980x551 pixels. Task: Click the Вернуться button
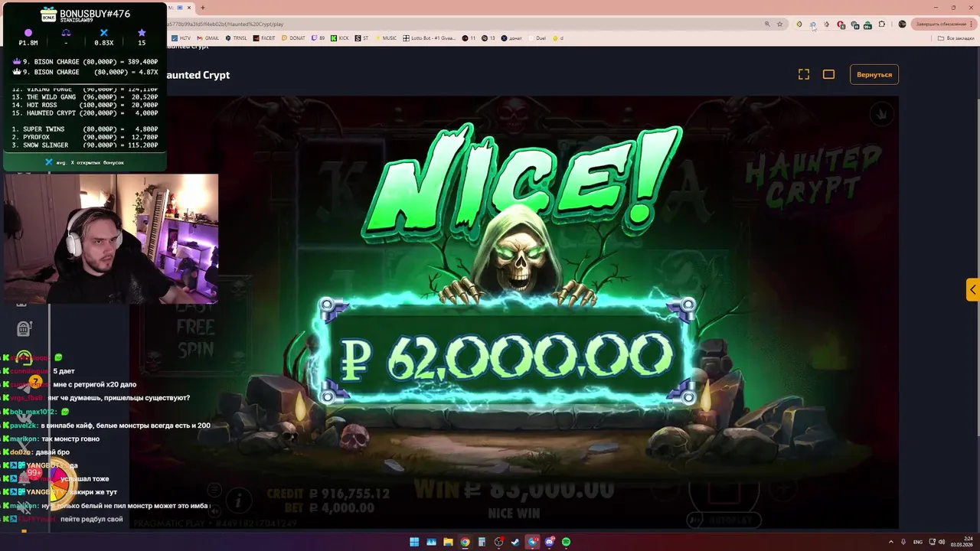tap(874, 75)
